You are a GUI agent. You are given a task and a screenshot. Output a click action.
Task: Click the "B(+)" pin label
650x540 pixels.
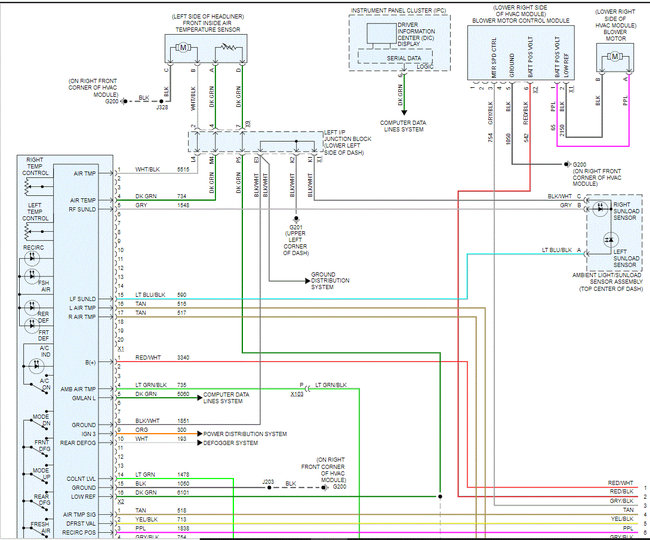click(x=91, y=363)
